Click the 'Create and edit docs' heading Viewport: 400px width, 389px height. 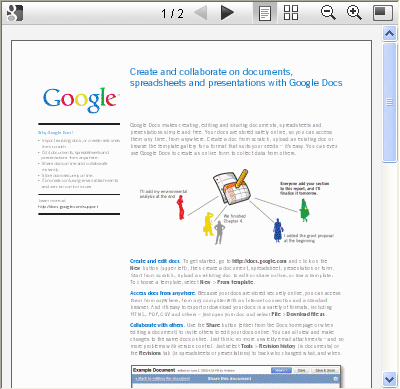click(x=155, y=261)
